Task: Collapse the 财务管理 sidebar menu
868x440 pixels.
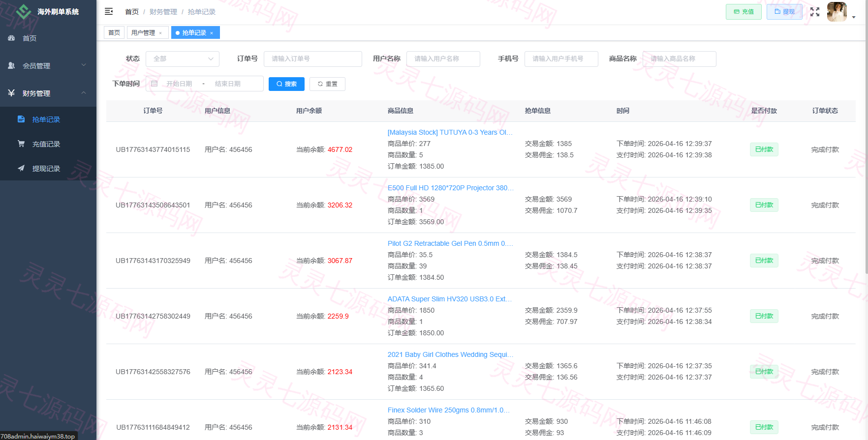Action: coord(48,93)
